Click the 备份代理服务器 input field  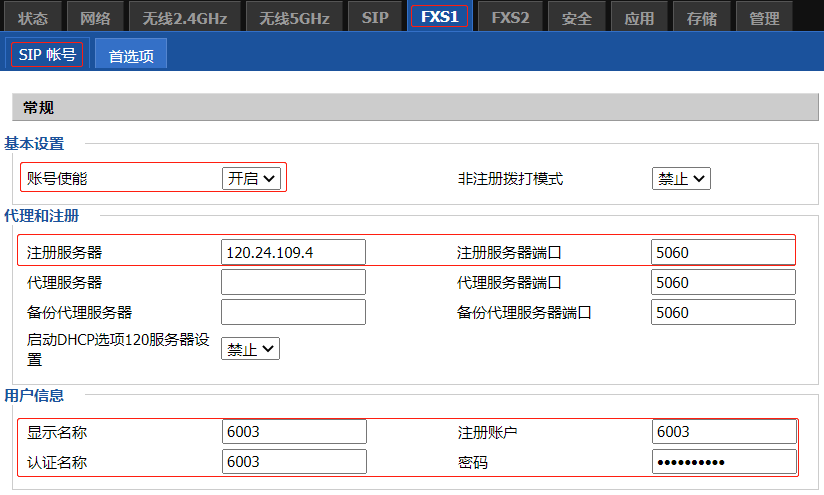[x=293, y=312]
